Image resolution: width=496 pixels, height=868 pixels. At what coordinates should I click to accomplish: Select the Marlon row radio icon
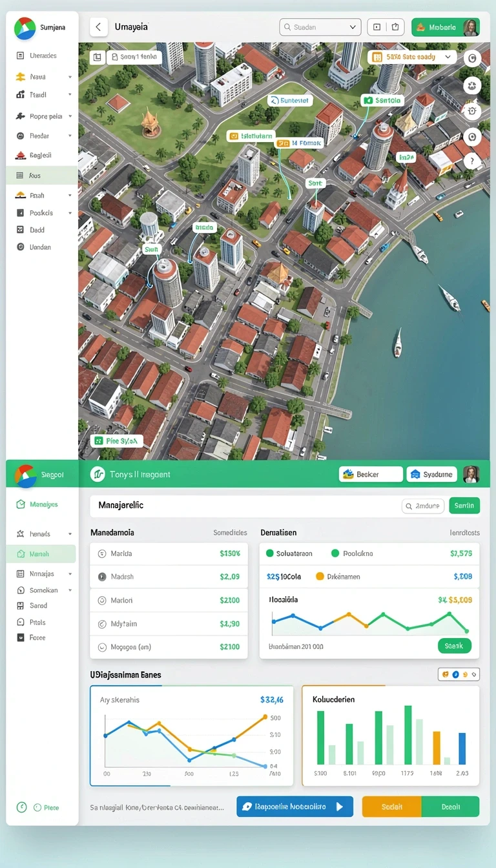click(x=101, y=601)
